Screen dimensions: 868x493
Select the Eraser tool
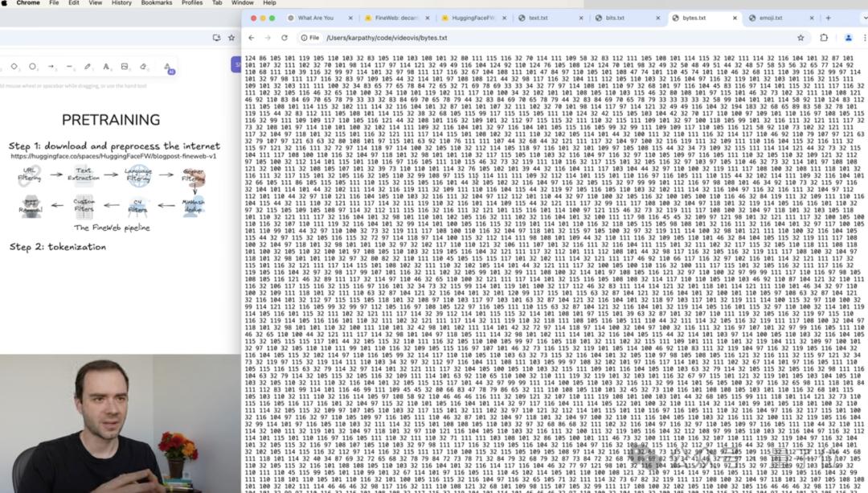pyautogui.click(x=143, y=67)
